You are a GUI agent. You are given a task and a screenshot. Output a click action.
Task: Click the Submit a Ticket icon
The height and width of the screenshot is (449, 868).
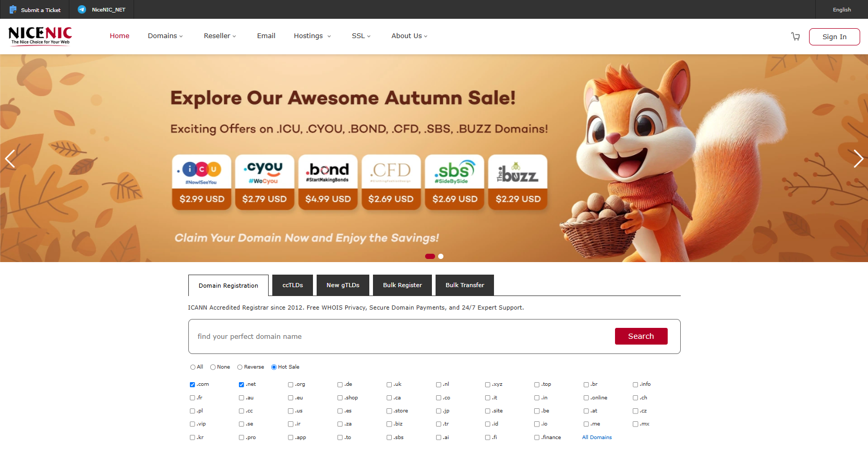coord(13,9)
